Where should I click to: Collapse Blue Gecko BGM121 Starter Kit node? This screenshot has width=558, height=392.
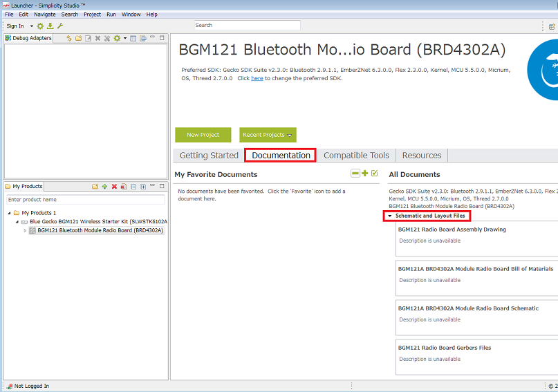(x=17, y=222)
